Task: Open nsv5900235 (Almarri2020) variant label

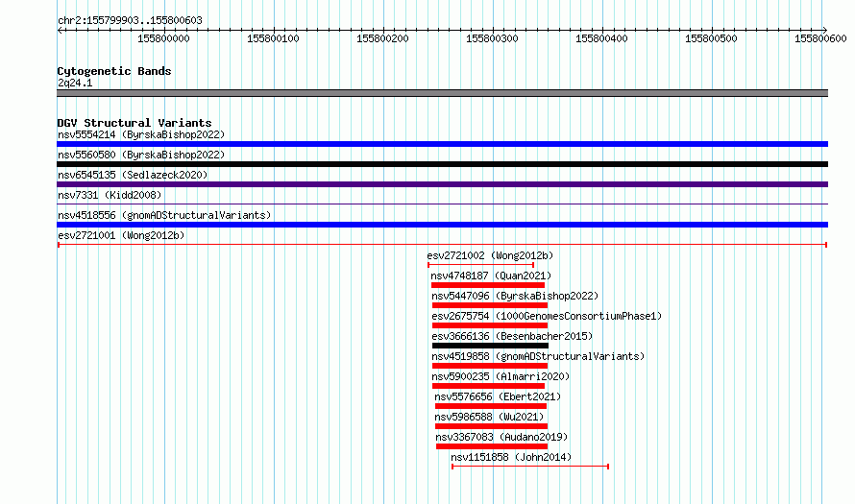Action: pyautogui.click(x=501, y=376)
